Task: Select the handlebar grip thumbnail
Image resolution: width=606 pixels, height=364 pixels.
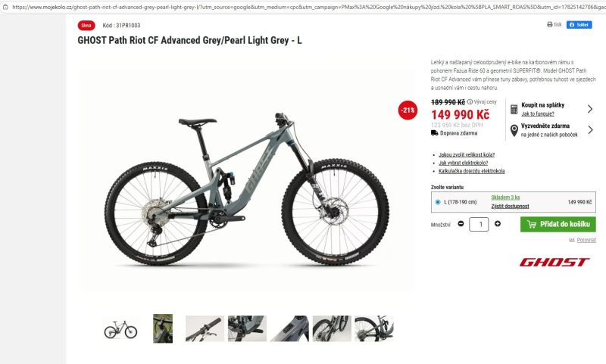Action: [x=205, y=328]
